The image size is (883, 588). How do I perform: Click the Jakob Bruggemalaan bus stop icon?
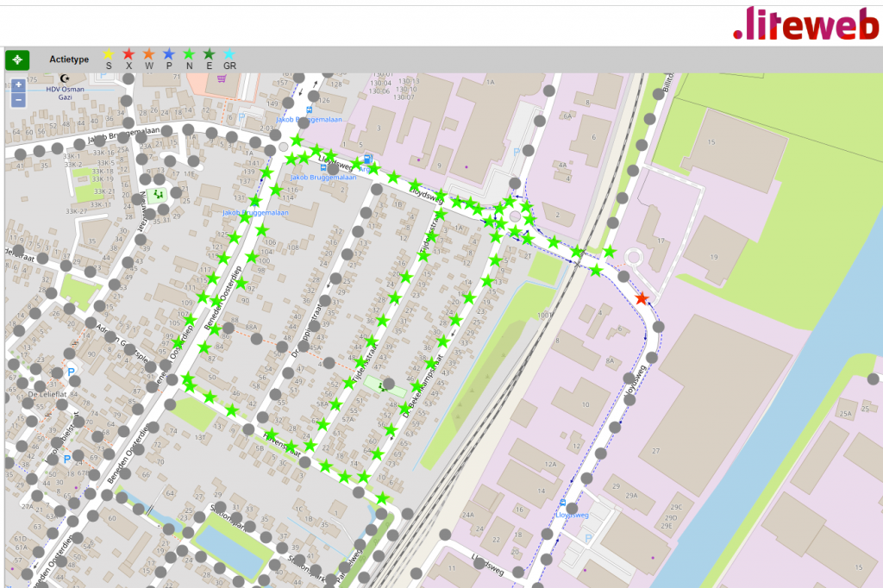tap(310, 110)
